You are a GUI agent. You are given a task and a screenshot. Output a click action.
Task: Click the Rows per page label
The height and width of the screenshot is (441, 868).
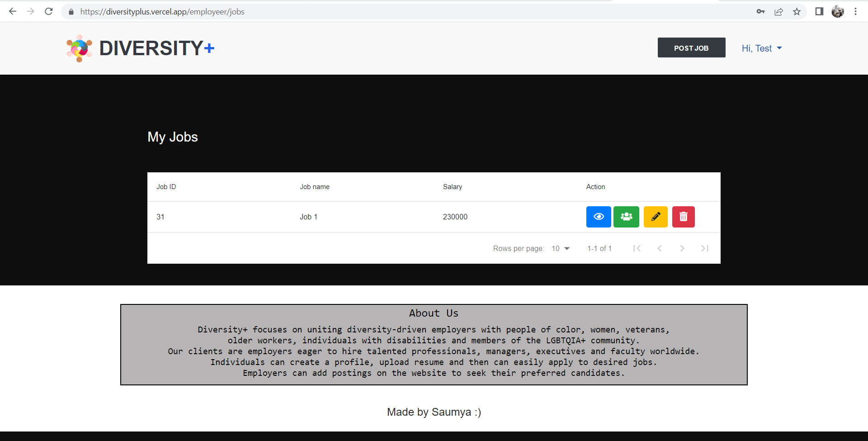point(518,248)
